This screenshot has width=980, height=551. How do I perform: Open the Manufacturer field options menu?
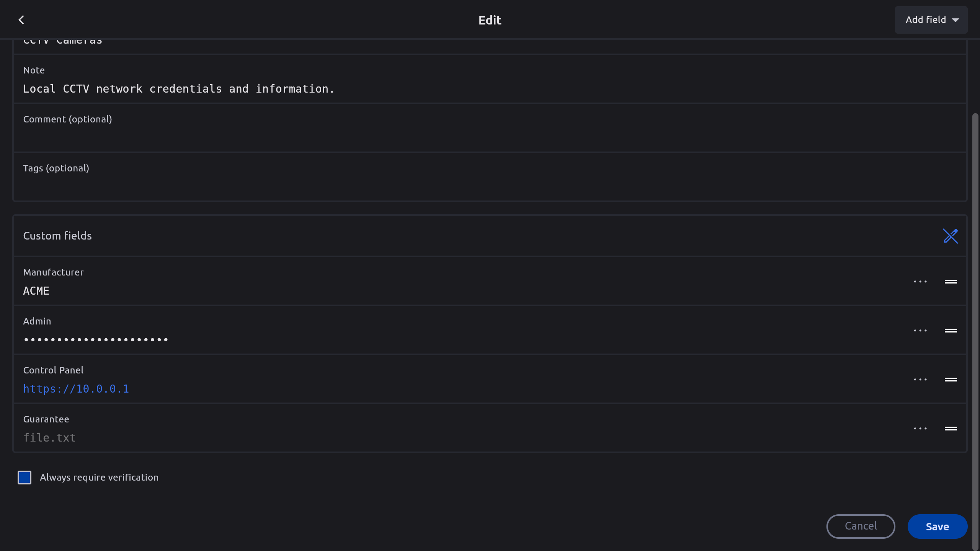point(920,282)
